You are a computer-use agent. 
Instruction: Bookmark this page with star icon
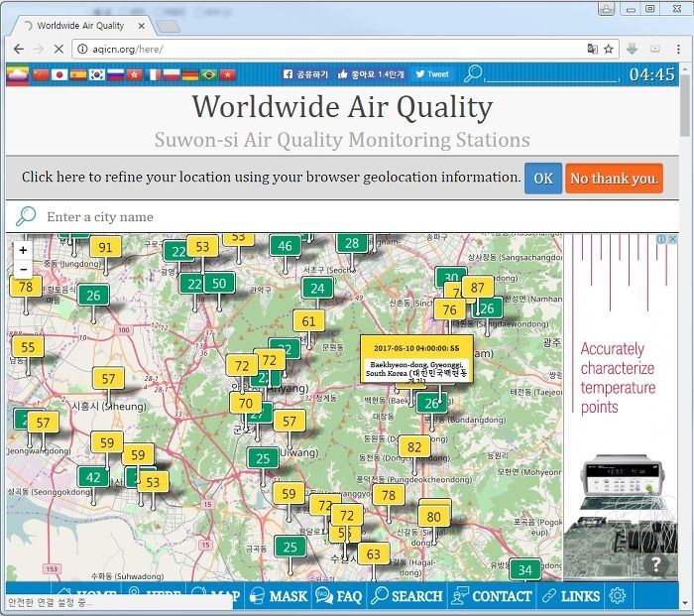point(609,49)
